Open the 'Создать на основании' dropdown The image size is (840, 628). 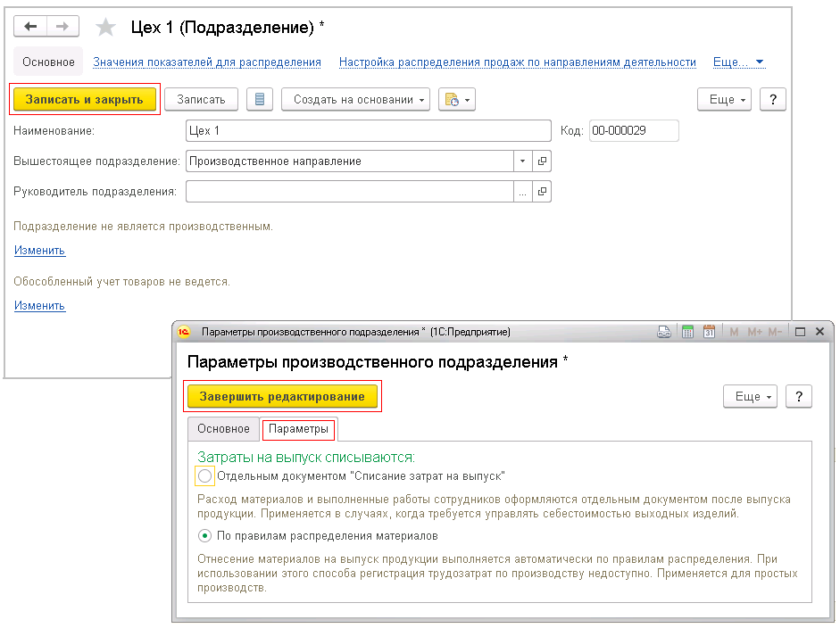click(355, 100)
